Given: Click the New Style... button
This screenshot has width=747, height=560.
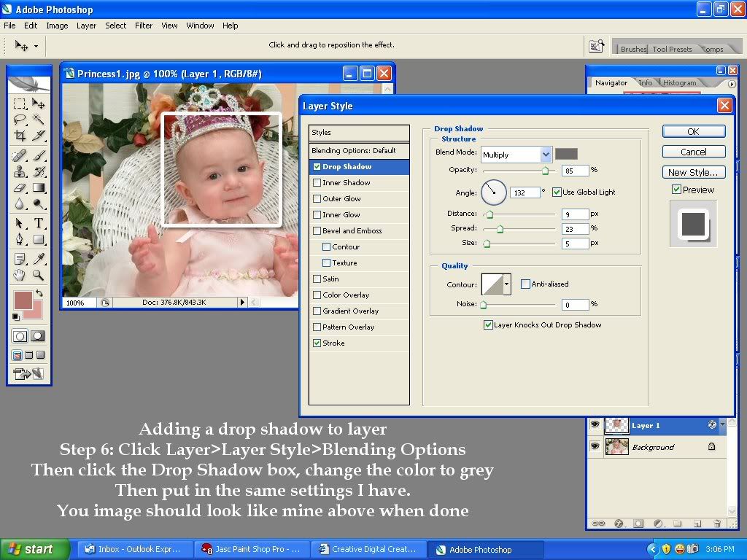Looking at the screenshot, I should click(x=693, y=172).
